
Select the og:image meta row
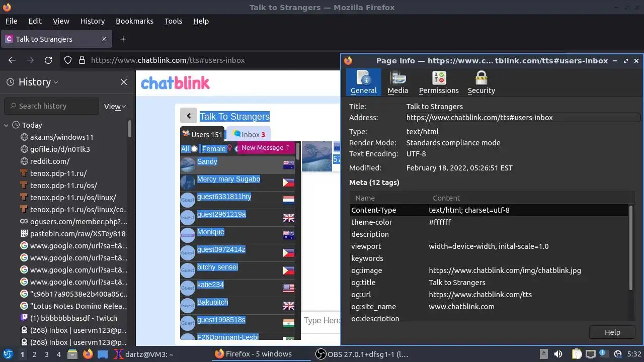[x=490, y=270]
